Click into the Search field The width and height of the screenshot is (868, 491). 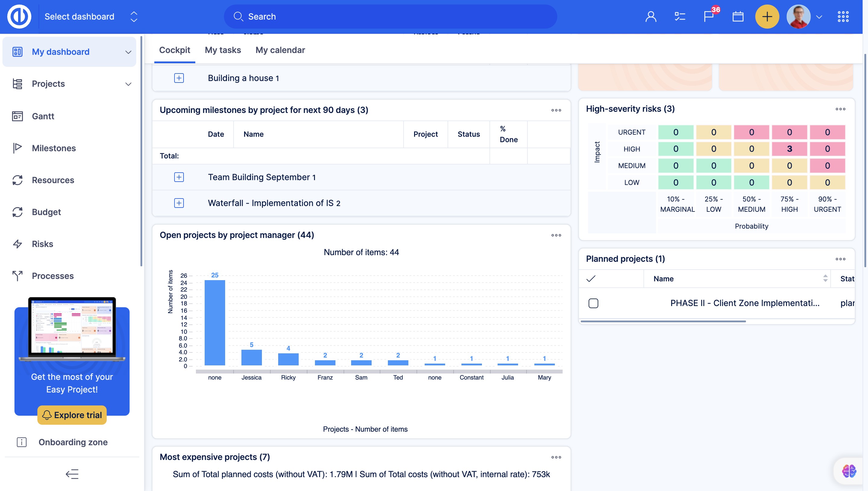coord(390,17)
